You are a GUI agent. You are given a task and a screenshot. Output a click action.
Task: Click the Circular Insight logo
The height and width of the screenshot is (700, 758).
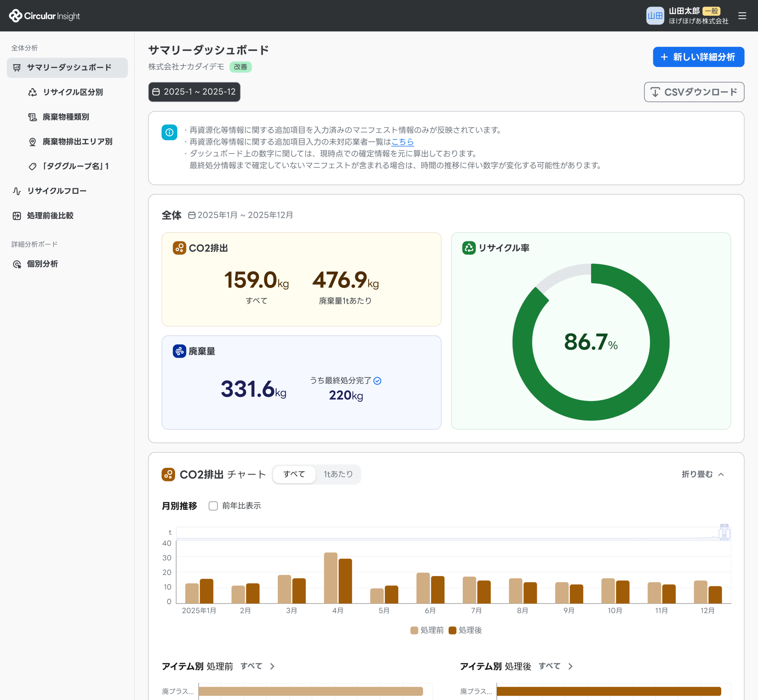click(44, 15)
